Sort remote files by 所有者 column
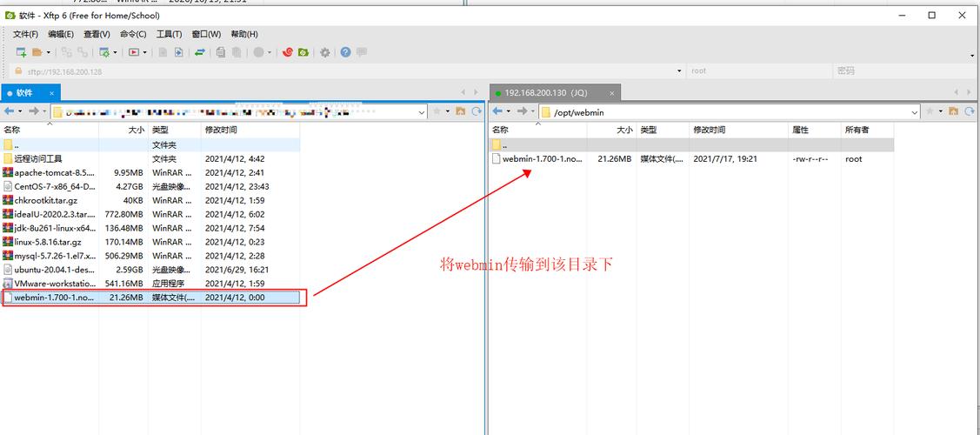980x435 pixels. 867,130
